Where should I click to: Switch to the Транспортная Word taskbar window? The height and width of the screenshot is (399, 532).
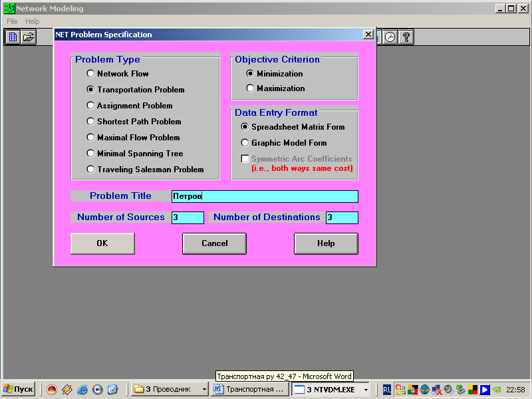click(251, 389)
